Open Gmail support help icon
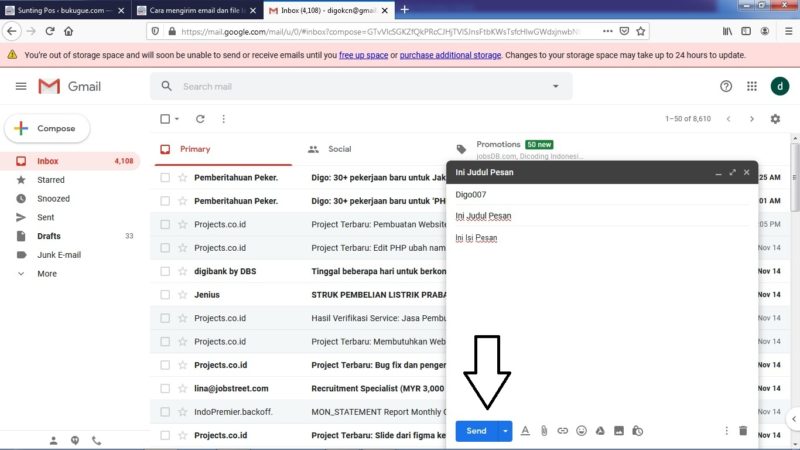The width and height of the screenshot is (800, 450). pos(726,86)
